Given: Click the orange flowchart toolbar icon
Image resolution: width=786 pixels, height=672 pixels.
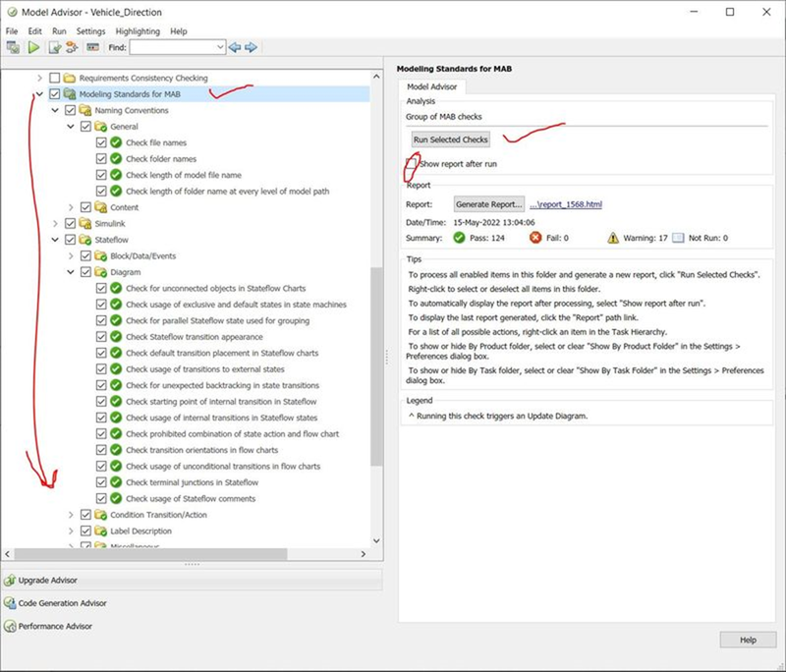Looking at the screenshot, I should [72, 47].
